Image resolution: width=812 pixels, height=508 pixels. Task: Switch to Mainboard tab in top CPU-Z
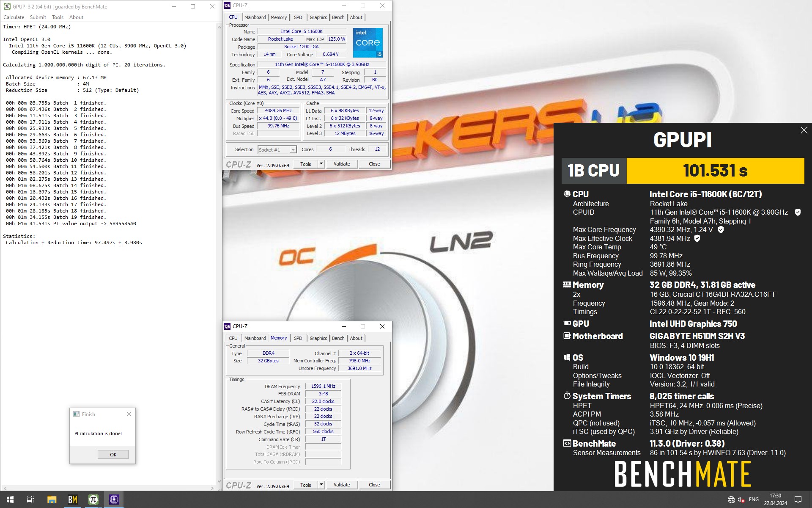tap(255, 17)
